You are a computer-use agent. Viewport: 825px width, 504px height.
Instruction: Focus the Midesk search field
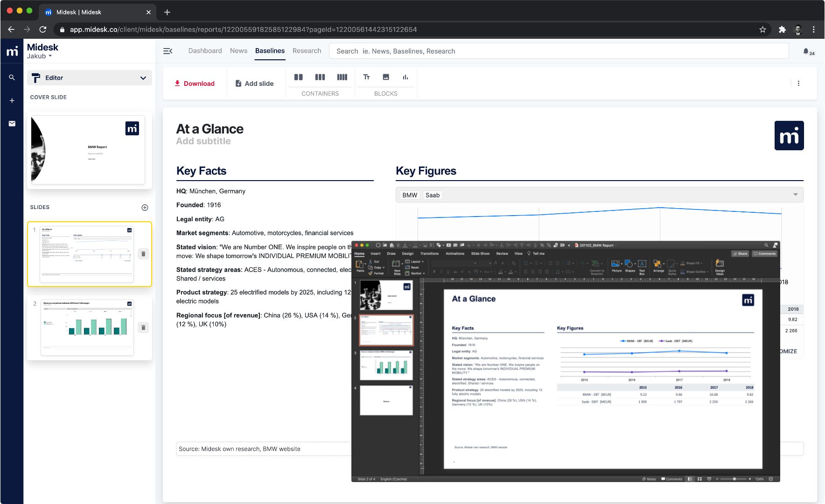point(559,51)
